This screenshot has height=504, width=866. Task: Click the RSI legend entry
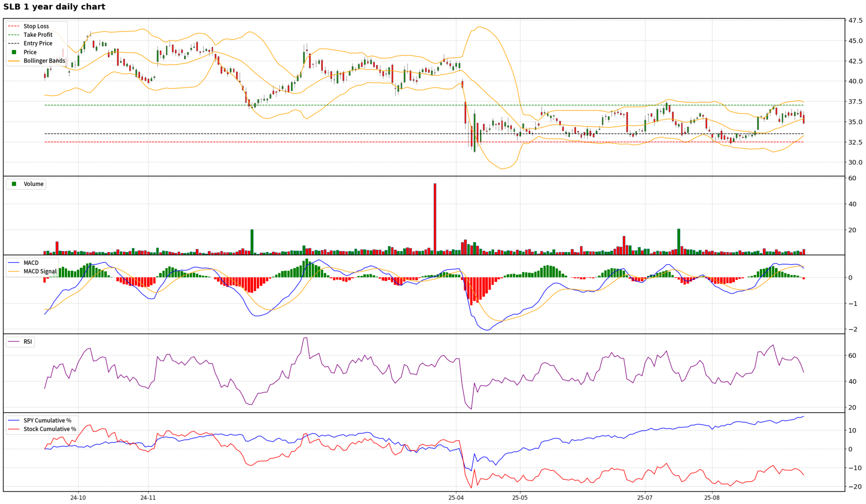click(x=28, y=342)
